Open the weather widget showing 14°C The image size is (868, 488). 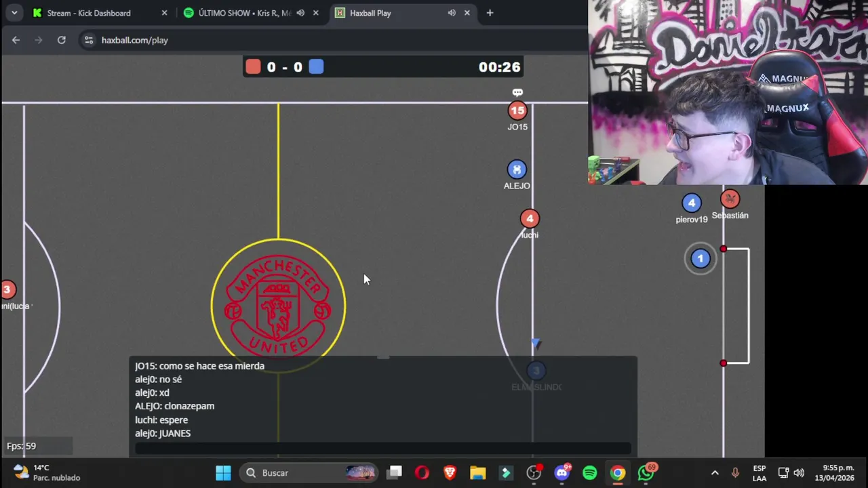pyautogui.click(x=47, y=472)
